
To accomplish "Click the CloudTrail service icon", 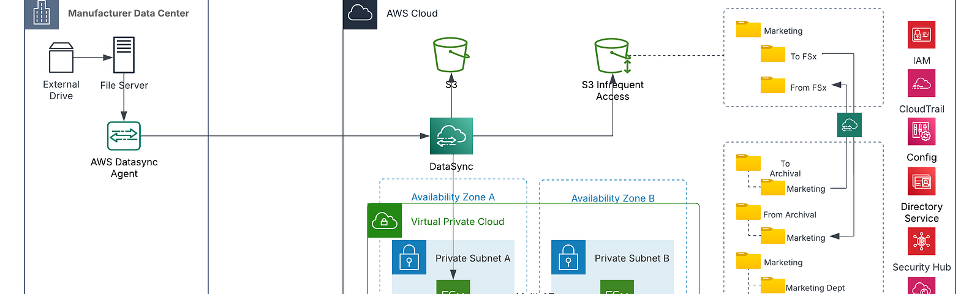I will pos(921,83).
